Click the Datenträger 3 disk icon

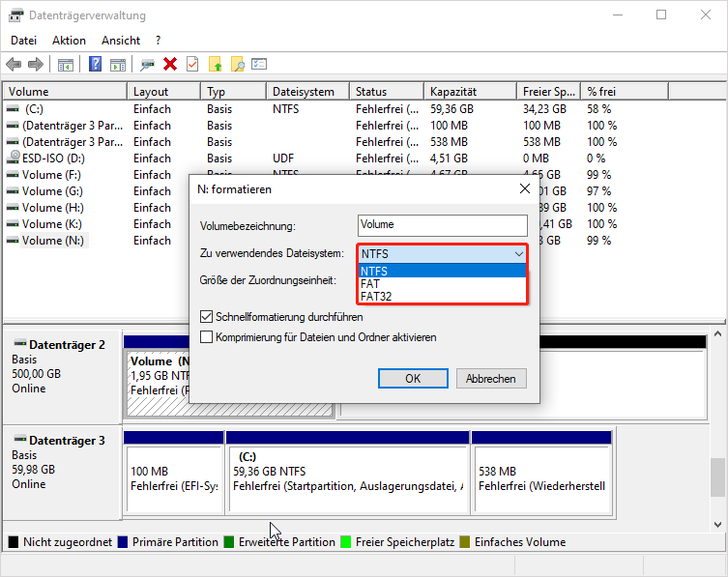click(x=20, y=439)
